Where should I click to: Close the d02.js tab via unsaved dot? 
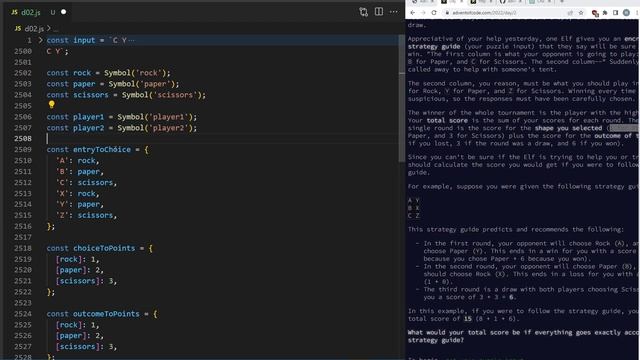[x=63, y=12]
